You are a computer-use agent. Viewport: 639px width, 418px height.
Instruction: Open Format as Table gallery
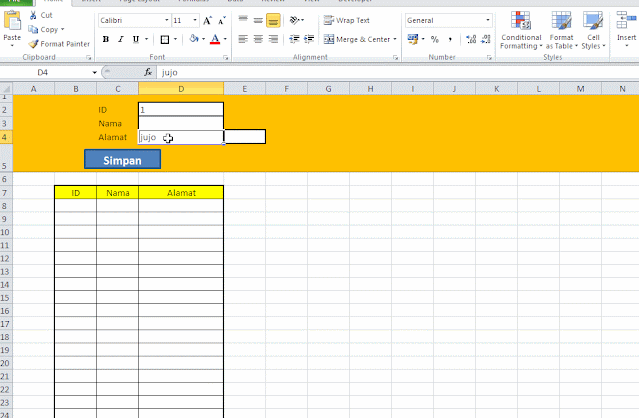562,31
